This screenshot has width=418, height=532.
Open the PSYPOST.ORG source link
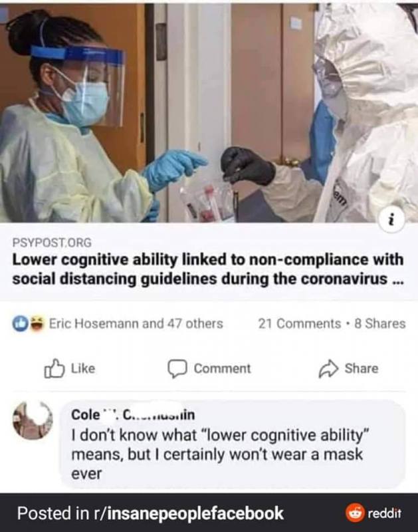pyautogui.click(x=52, y=243)
